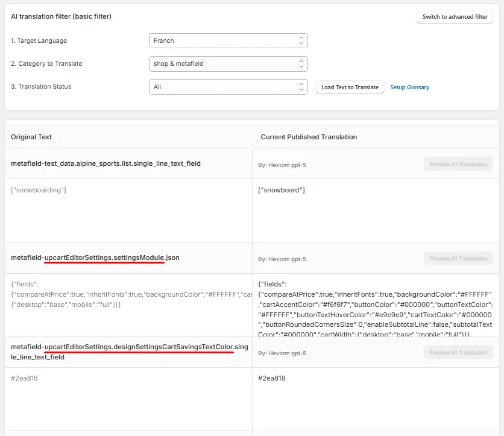504x436 pixels.
Task: Click the settingsModule JSON translation text field
Action: pyautogui.click(x=376, y=305)
